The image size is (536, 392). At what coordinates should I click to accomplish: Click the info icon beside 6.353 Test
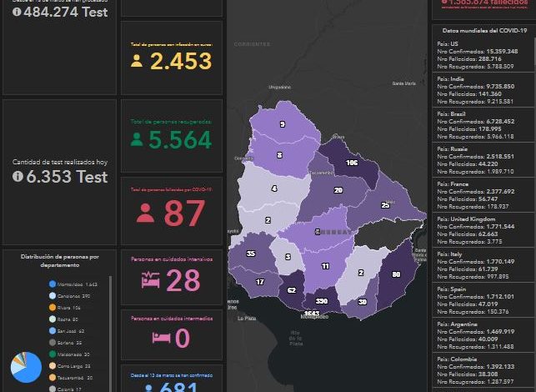(x=17, y=177)
